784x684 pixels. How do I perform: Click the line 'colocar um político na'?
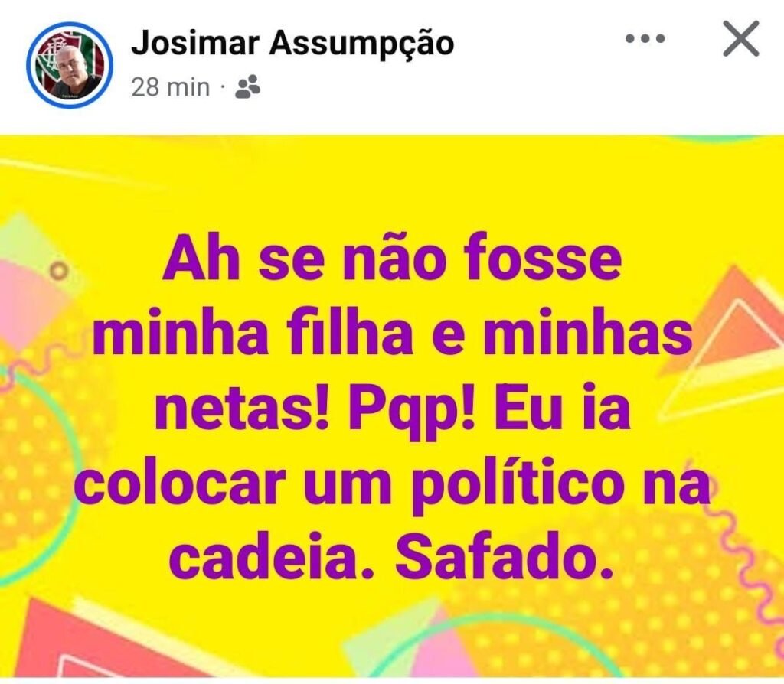click(393, 486)
